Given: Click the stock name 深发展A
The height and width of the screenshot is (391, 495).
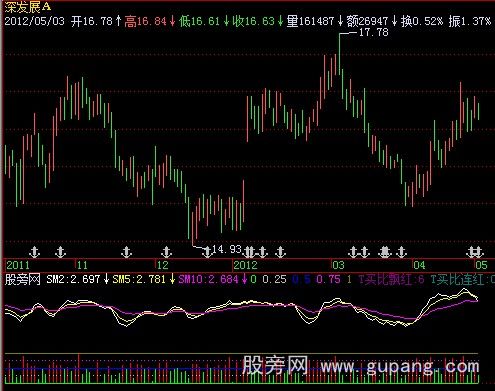Looking at the screenshot, I should click(x=28, y=6).
